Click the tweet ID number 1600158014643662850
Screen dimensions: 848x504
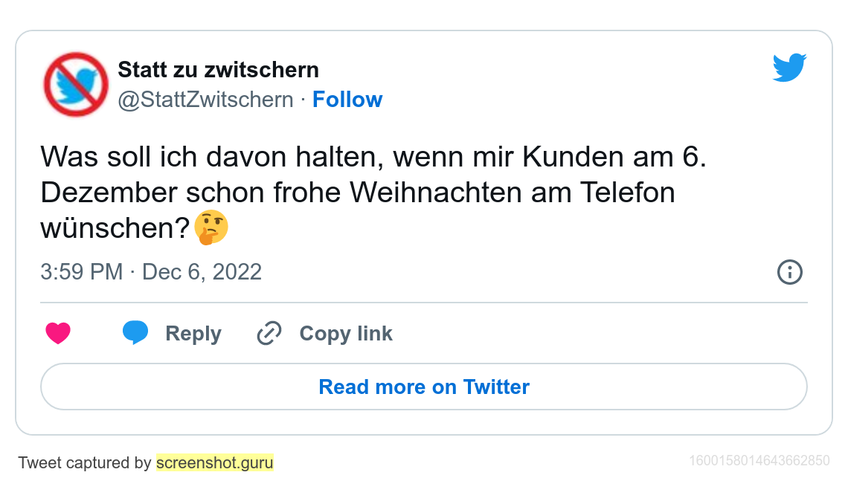tap(759, 461)
